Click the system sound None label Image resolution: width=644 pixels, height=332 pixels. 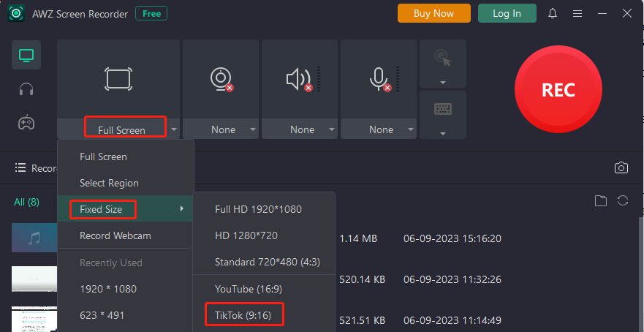tap(303, 129)
